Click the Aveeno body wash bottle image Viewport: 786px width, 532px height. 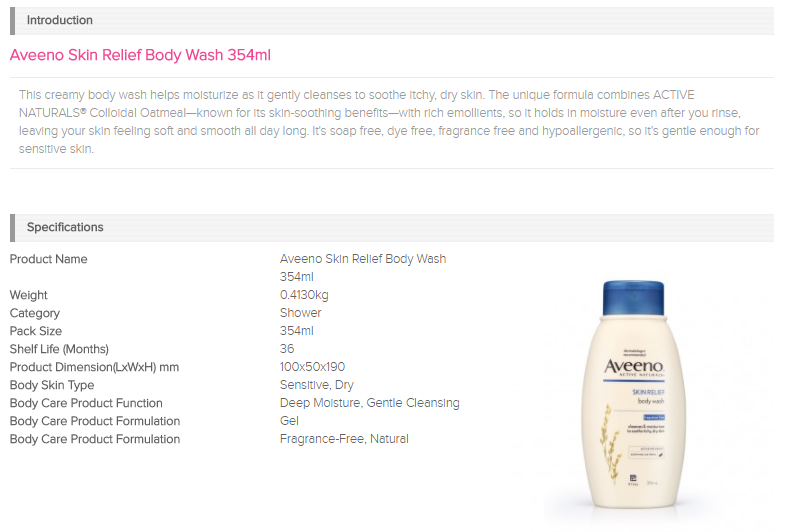tap(634, 395)
